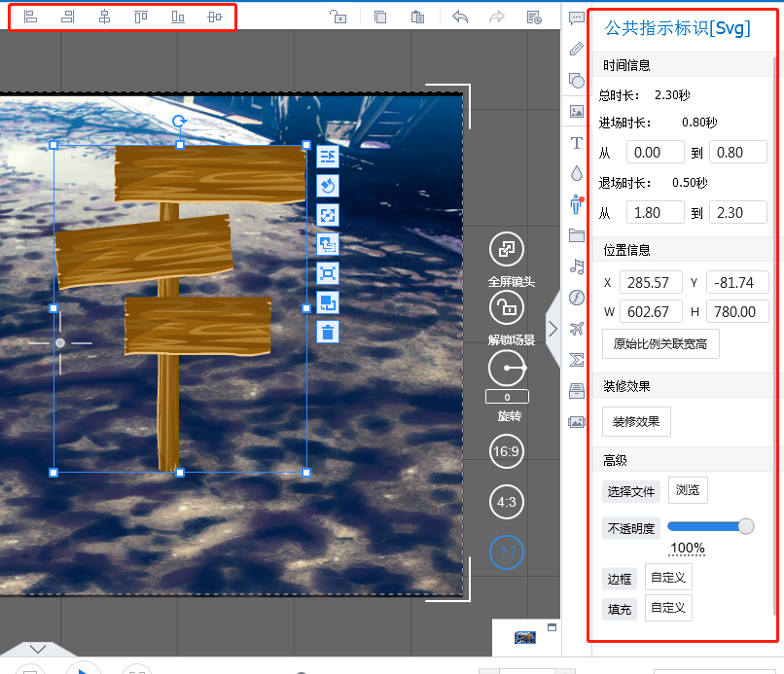The image size is (784, 674).
Task: Click the expand-arrows button beside the selection
Action: [328, 215]
